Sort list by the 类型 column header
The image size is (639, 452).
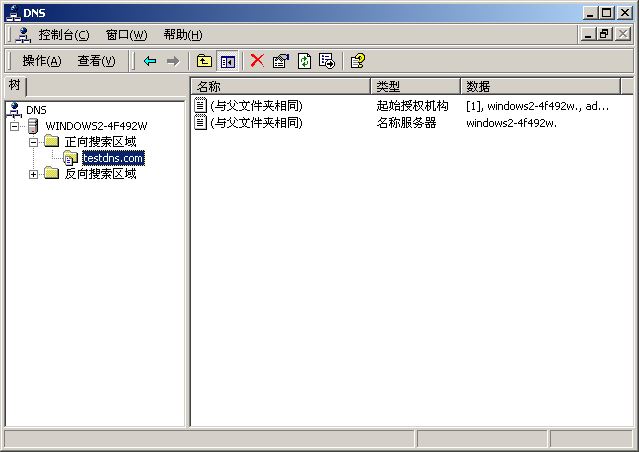(414, 87)
